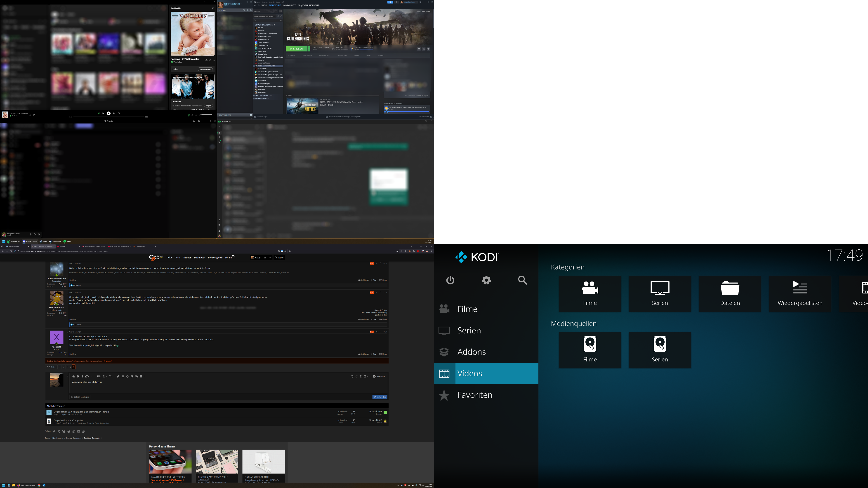Image resolution: width=868 pixels, height=488 pixels.
Task: Open dropdown arrow beside Spielen button
Action: [309, 49]
